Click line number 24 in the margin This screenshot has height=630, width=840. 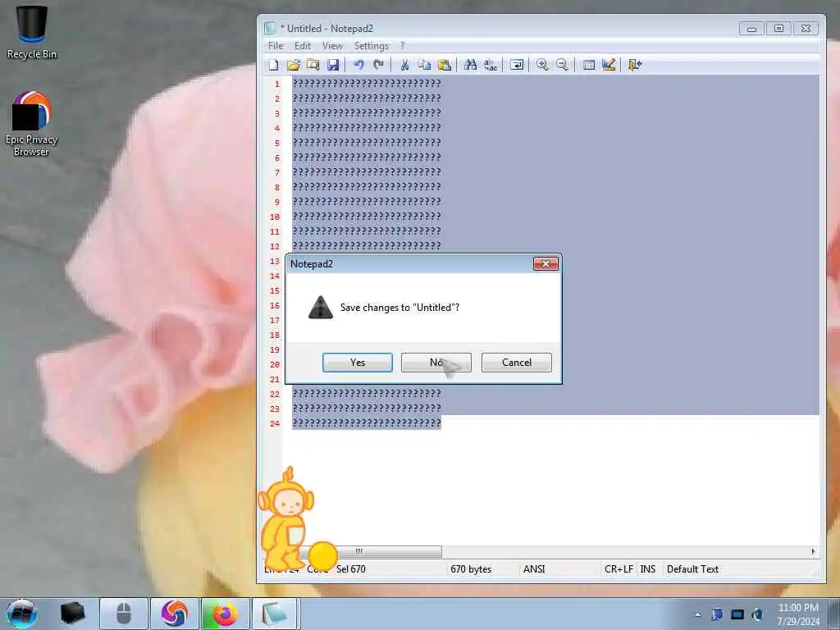click(275, 423)
